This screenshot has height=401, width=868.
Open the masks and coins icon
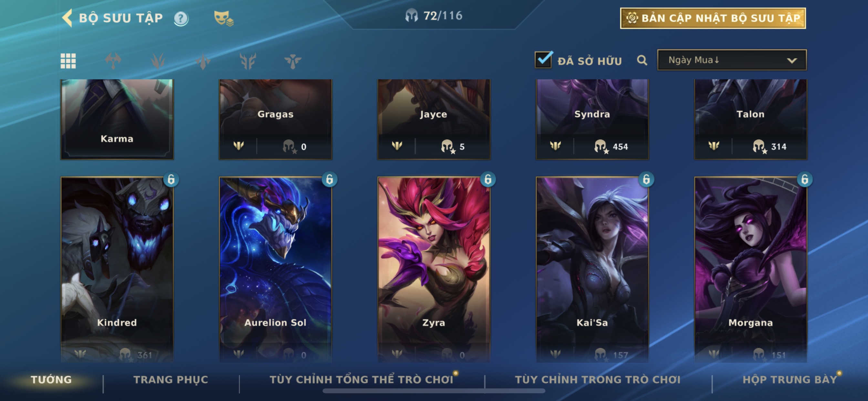click(224, 18)
